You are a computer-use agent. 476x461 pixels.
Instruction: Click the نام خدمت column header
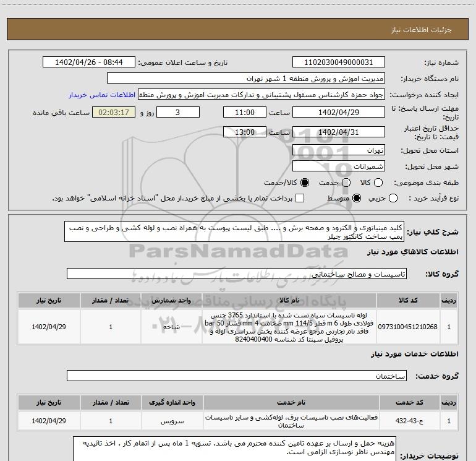point(291,402)
